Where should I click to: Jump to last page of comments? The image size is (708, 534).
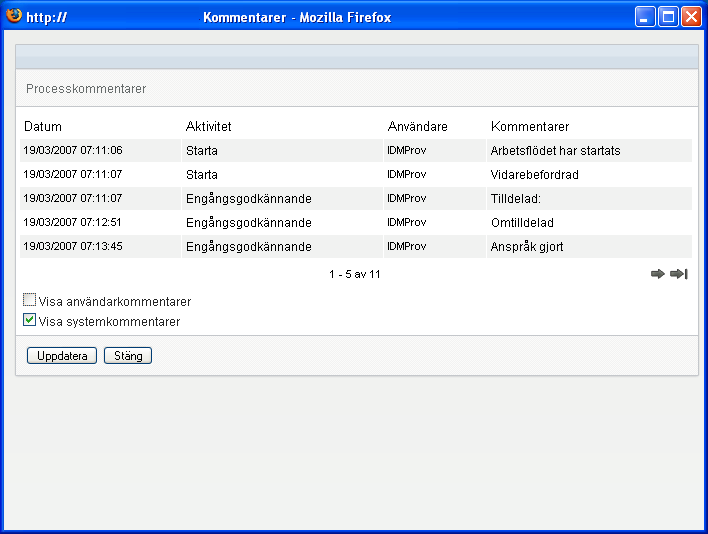(x=678, y=274)
